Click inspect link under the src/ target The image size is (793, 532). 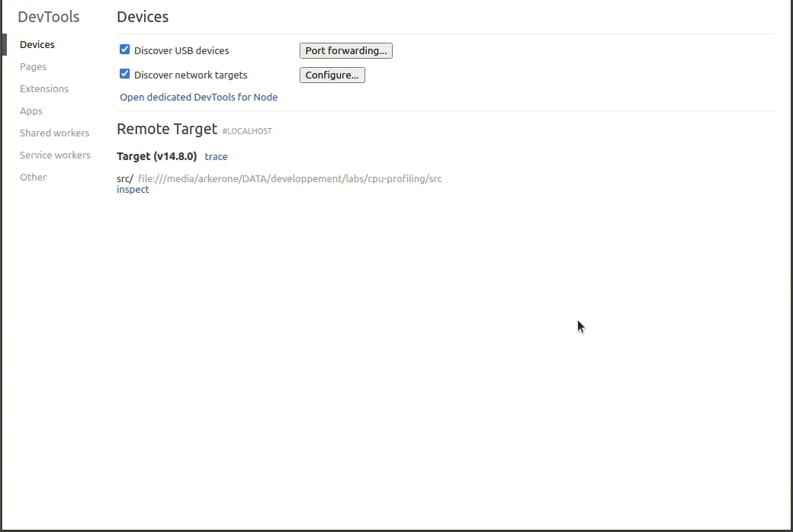click(133, 190)
